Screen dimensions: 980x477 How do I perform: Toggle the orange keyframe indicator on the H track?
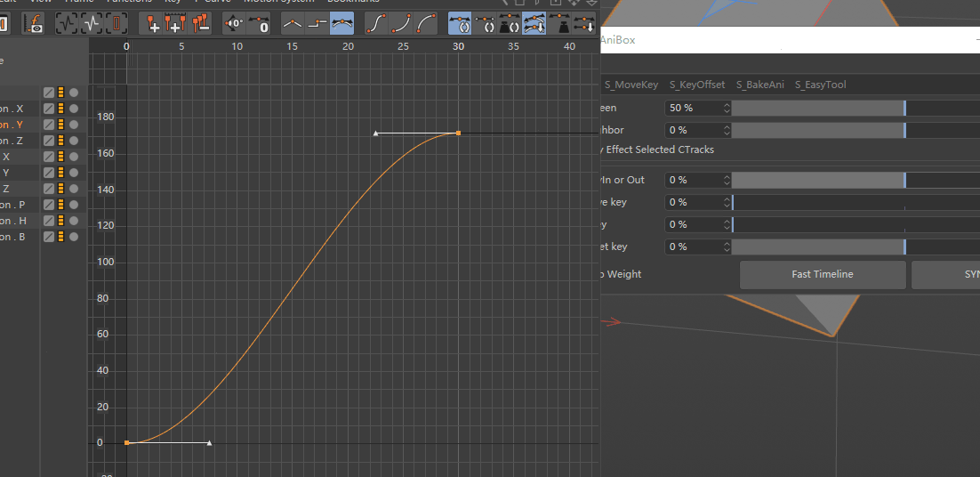click(x=61, y=221)
